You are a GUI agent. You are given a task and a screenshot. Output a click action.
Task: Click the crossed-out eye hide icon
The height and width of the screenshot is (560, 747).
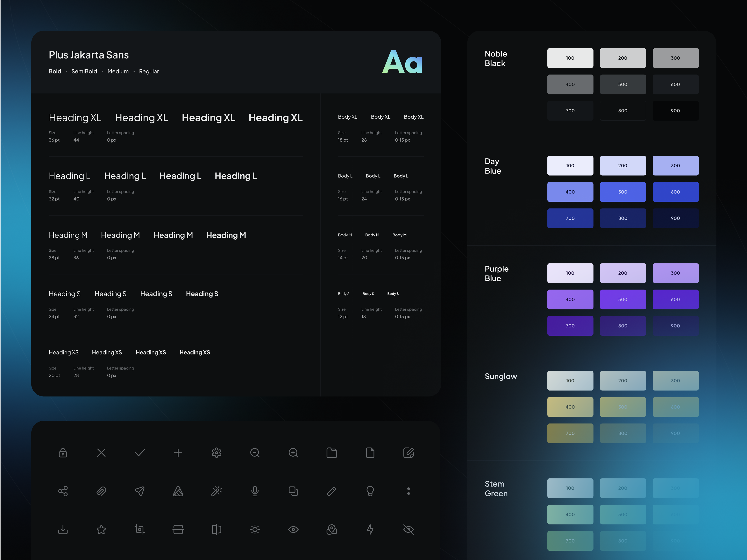click(x=409, y=529)
